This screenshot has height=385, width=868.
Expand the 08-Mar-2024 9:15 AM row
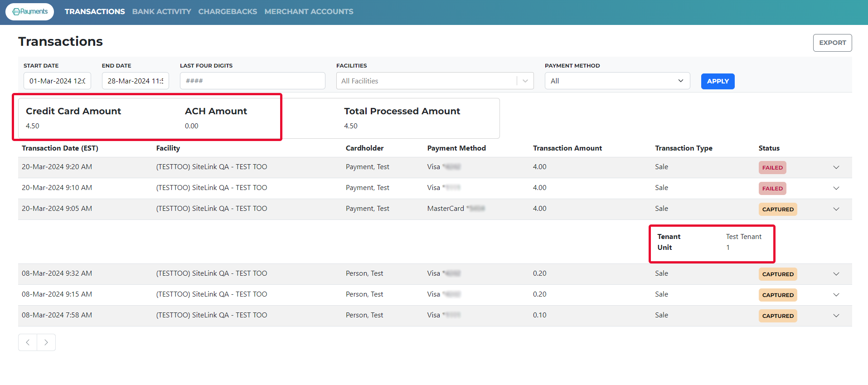(836, 295)
